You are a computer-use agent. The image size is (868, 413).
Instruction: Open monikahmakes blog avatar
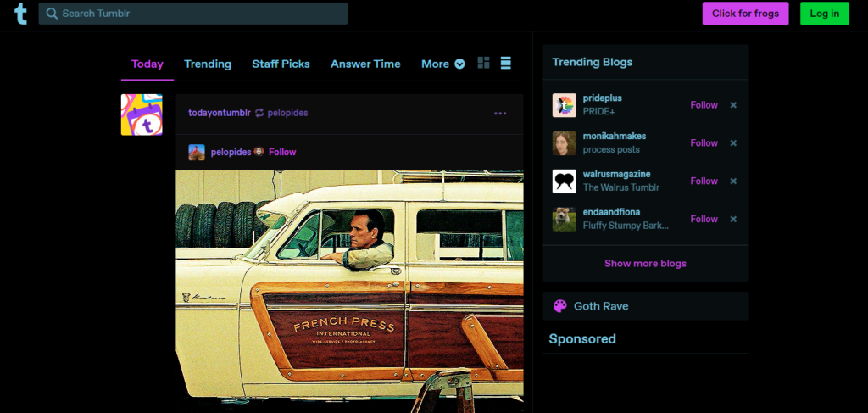coord(564,143)
